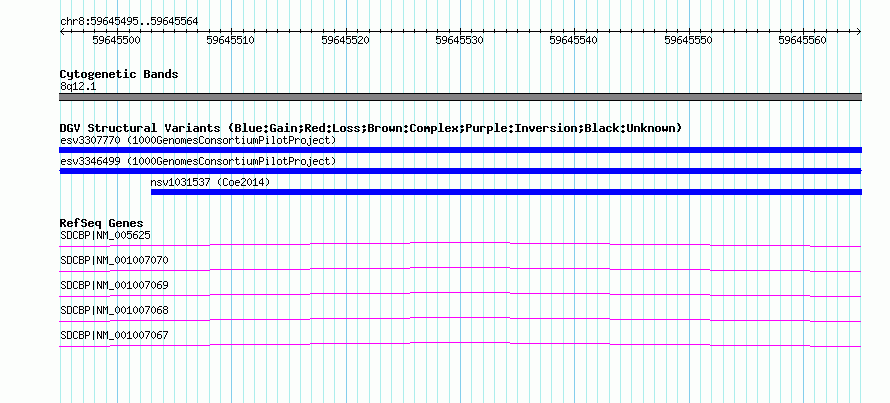Click the nsv1031537 structural variant bar
The image size is (890, 403).
point(506,192)
